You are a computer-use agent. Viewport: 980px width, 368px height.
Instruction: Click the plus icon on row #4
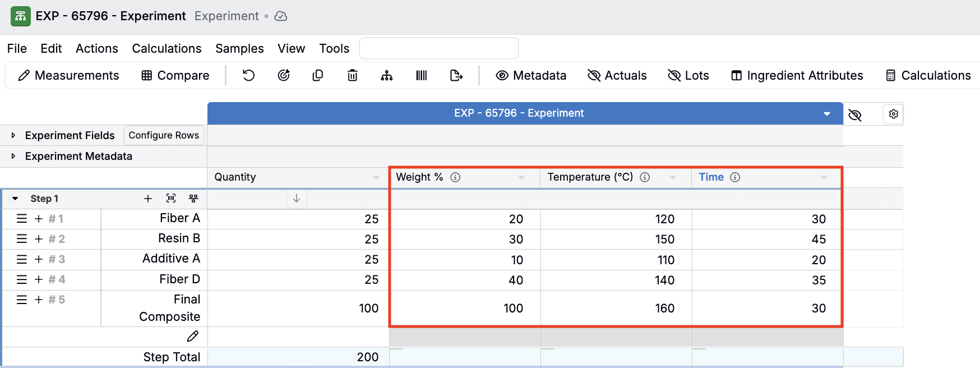39,279
